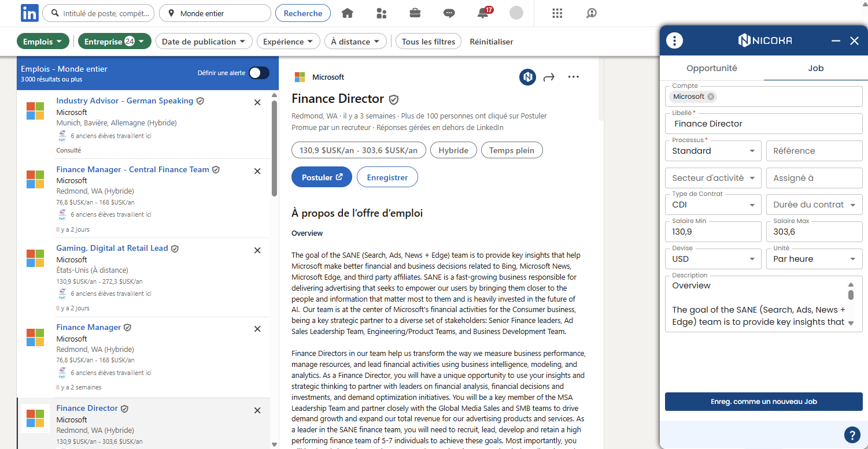
Task: Open notifications bell with 17 badge
Action: (483, 13)
